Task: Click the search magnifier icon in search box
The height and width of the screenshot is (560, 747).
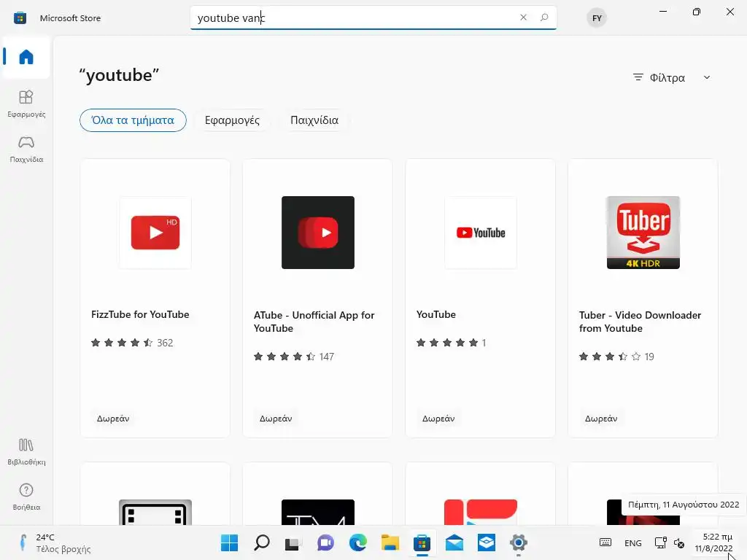Action: tap(544, 17)
